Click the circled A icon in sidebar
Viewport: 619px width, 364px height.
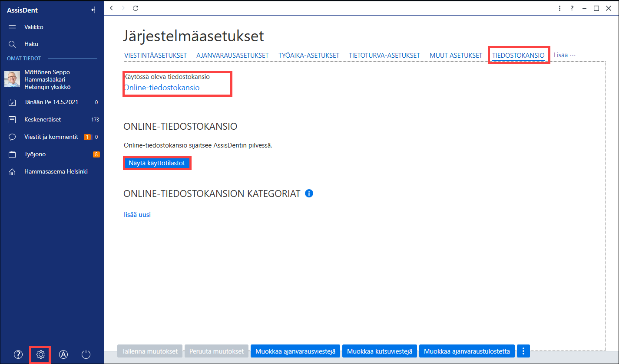(63, 354)
